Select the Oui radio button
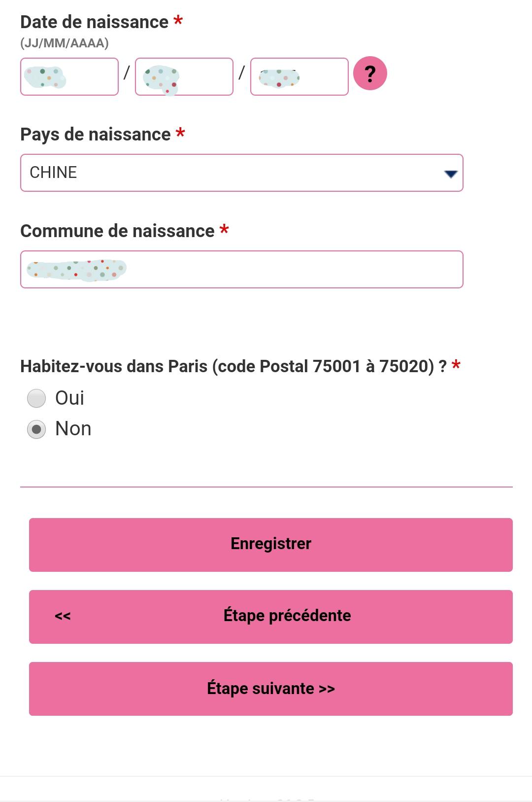The height and width of the screenshot is (802, 532). [x=36, y=398]
